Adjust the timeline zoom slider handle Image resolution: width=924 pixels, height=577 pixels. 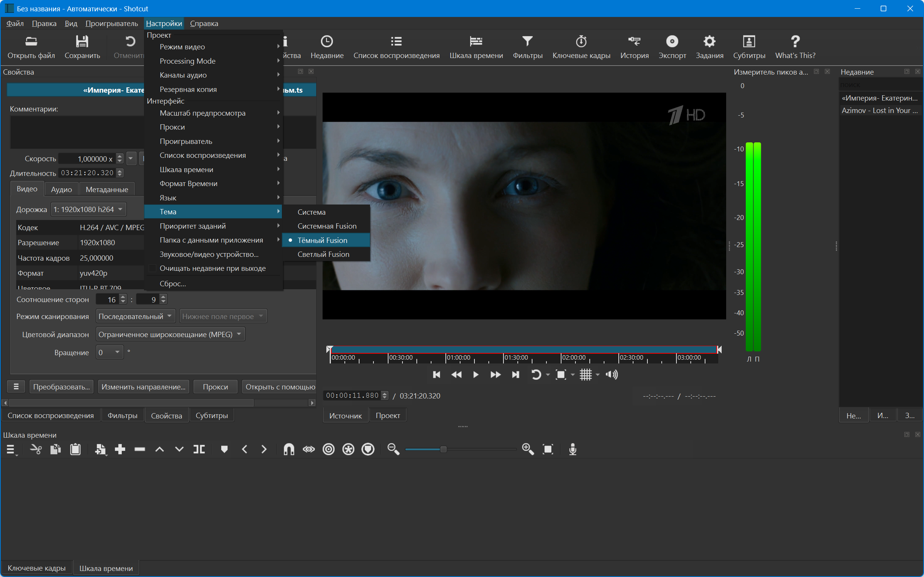443,449
